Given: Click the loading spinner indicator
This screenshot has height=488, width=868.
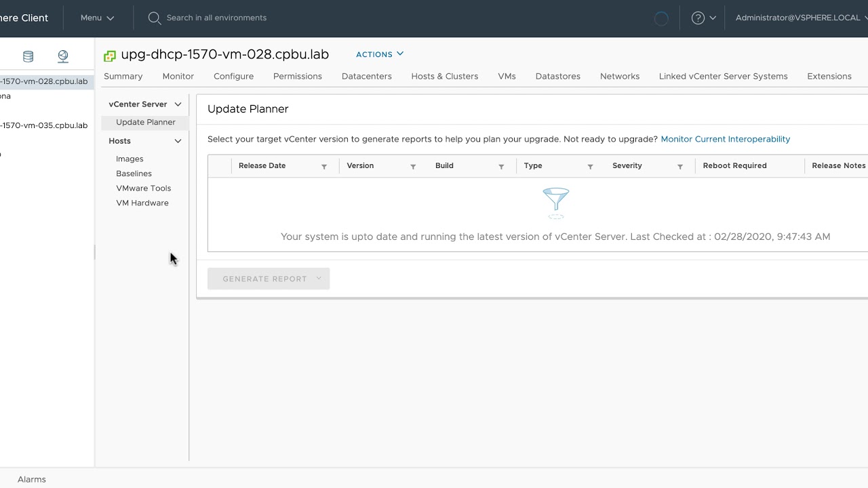Looking at the screenshot, I should (661, 18).
